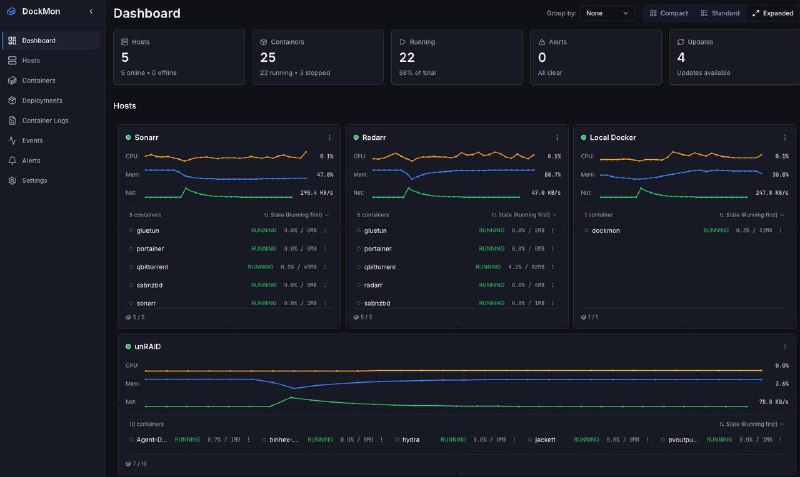Open actions menu for Sonarr's qbittorrent container
Viewport: 800px width, 477px height.
(325, 267)
